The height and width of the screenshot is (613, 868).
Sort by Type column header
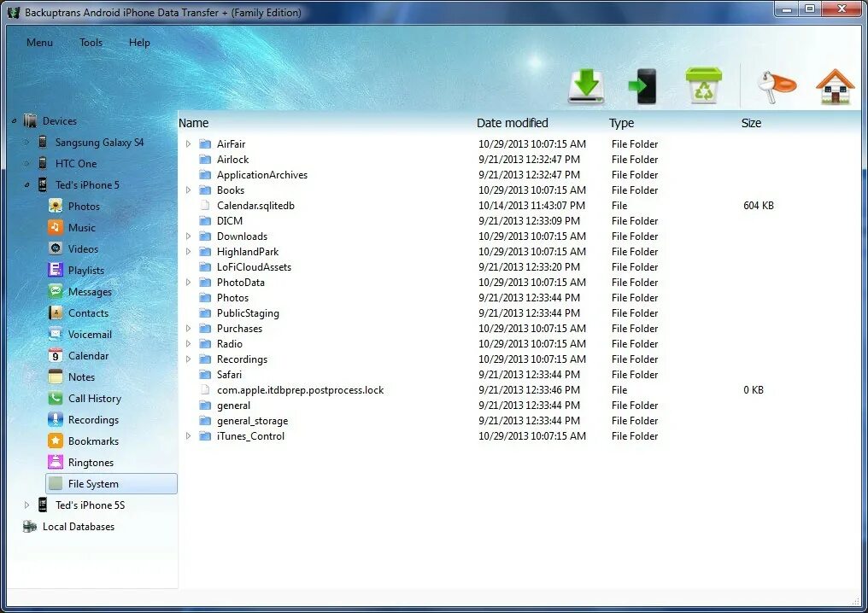coord(622,123)
